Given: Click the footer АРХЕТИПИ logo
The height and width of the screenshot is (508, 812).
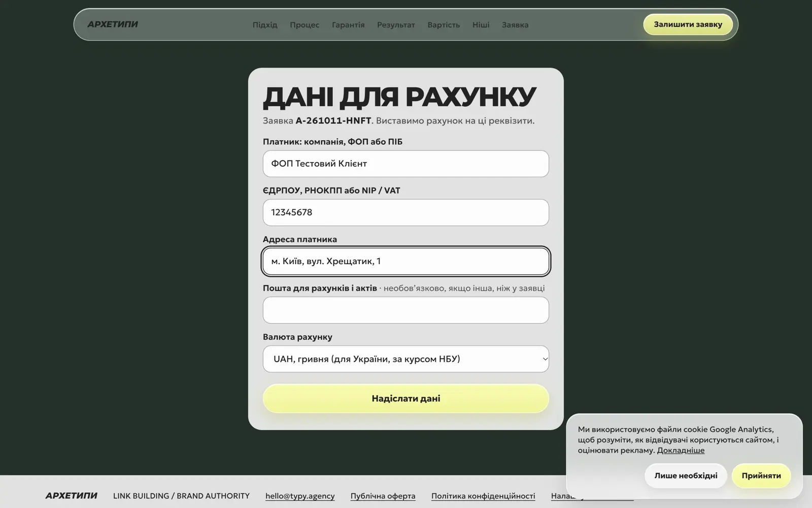Looking at the screenshot, I should [71, 495].
